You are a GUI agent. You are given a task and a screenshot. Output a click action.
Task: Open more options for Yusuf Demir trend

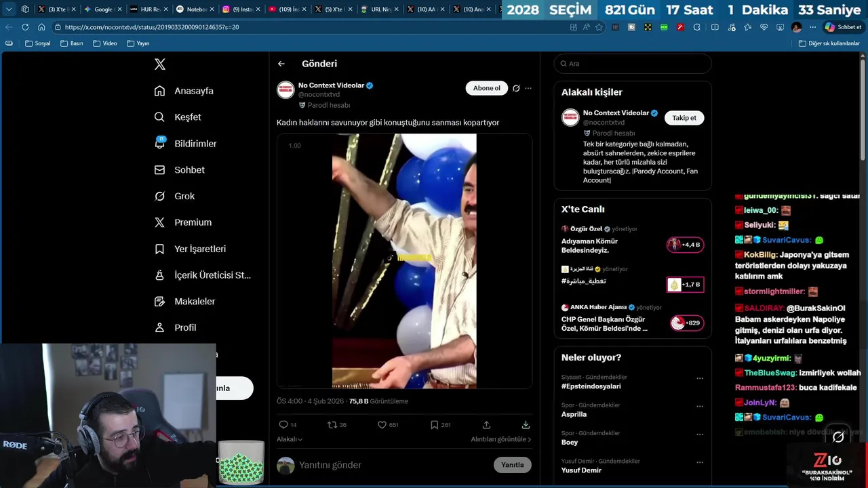point(700,462)
